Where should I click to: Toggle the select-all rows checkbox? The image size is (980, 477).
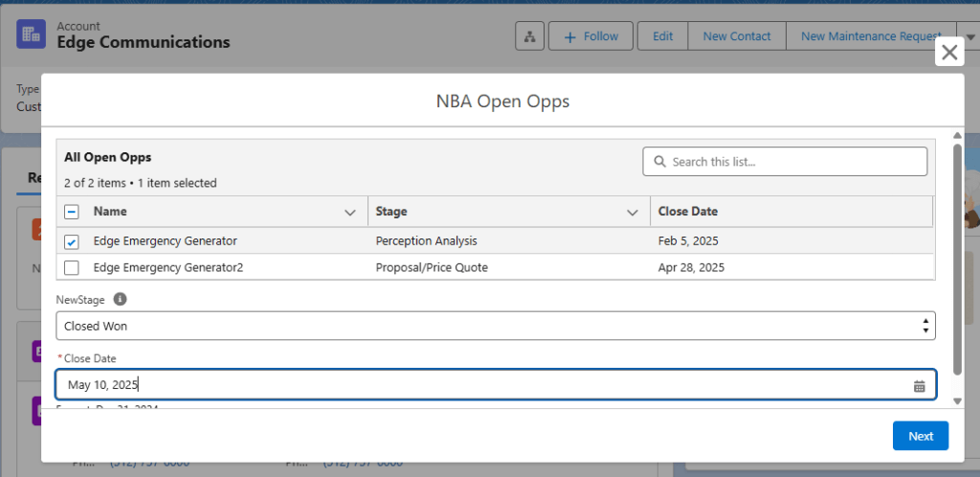(72, 212)
